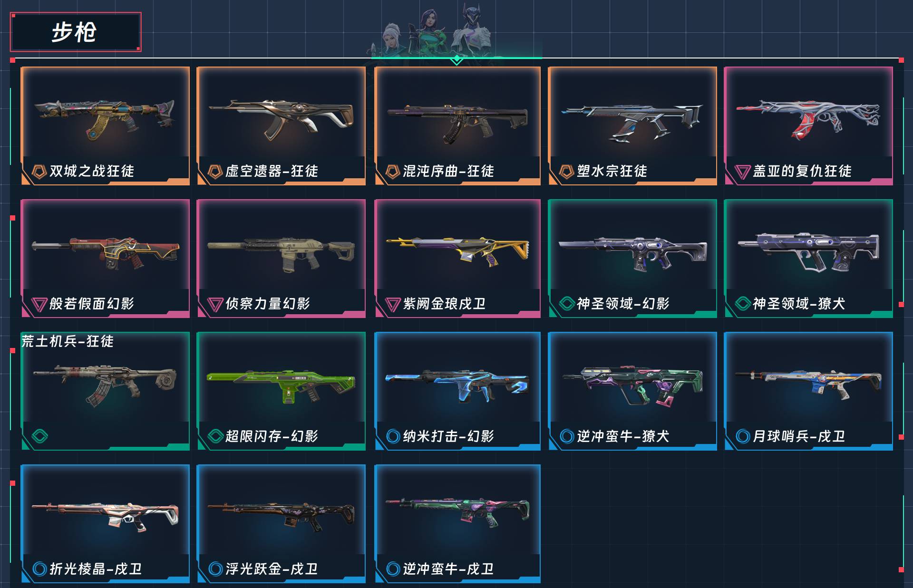Click the teal diamond marker under the characters
The width and height of the screenshot is (913, 588).
[456, 59]
